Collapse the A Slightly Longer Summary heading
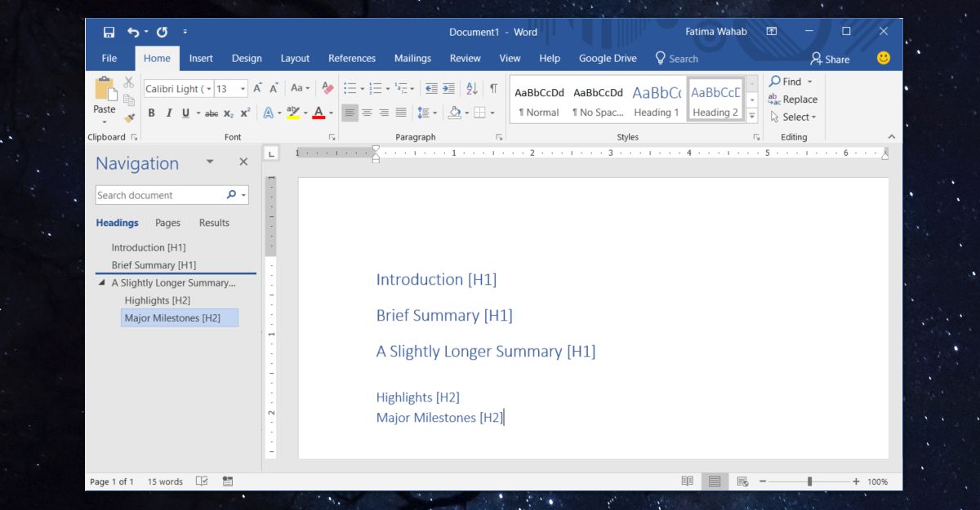This screenshot has height=510, width=980. coord(102,283)
